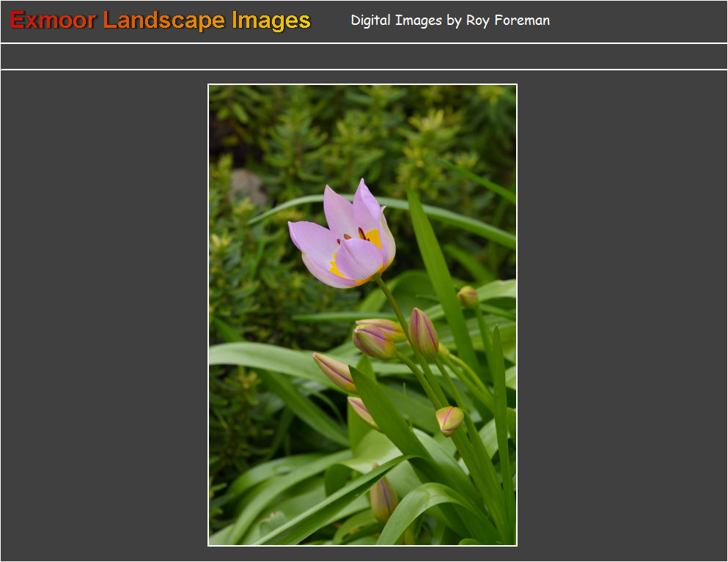Click the topmost small bud right of the open tulip
The width and height of the screenshot is (728, 562).
pyautogui.click(x=468, y=296)
